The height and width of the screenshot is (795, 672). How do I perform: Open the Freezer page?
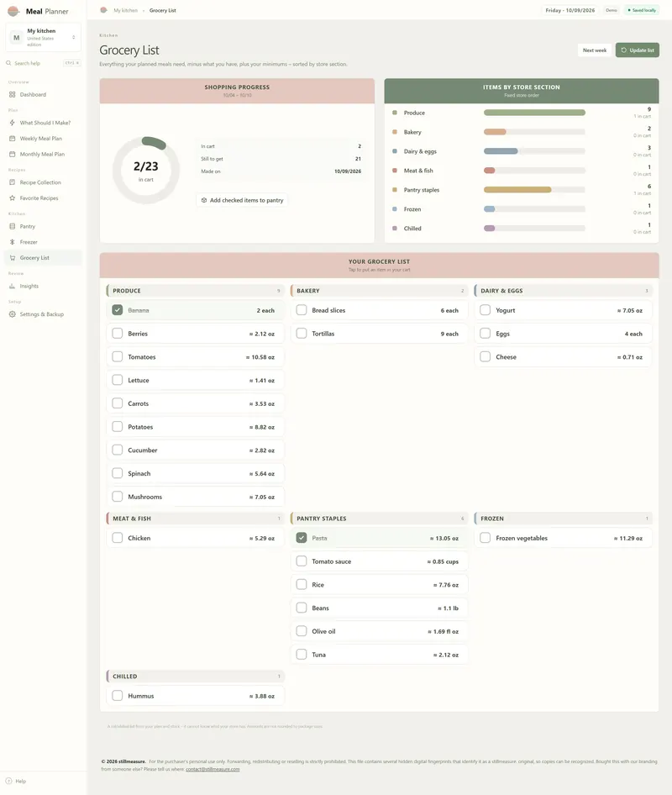(43, 242)
